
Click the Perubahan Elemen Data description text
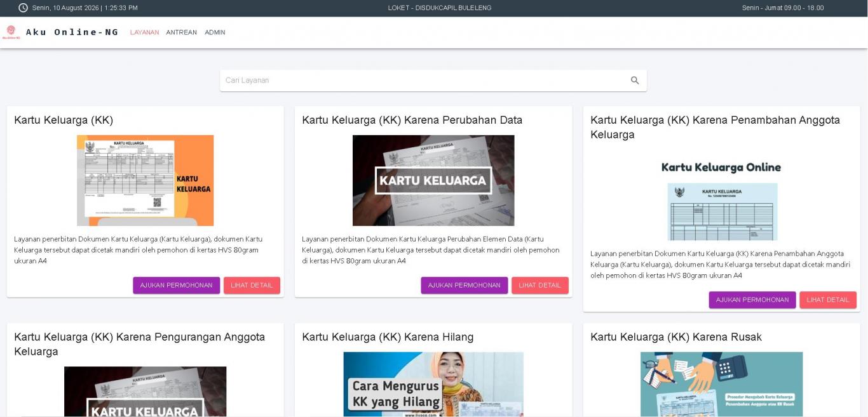431,250
